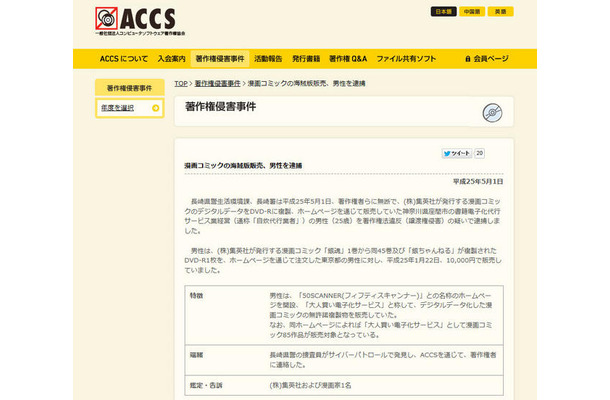
Task: Click the cell (株)集英社および漫画家1名
Action: (310, 385)
